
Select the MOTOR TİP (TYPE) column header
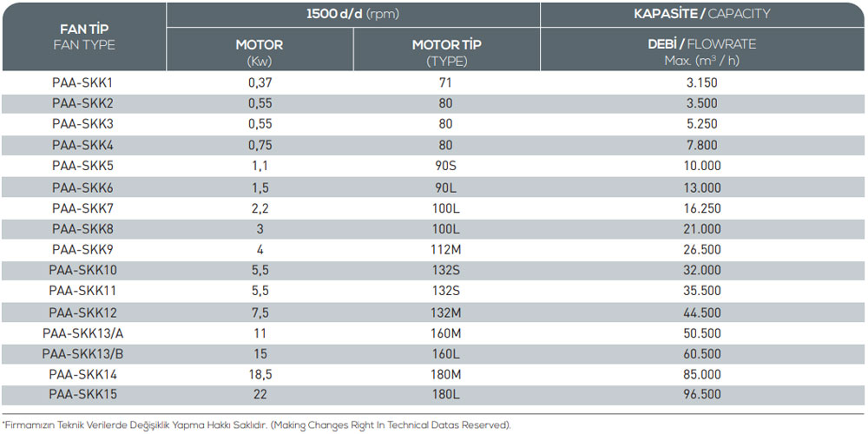click(x=447, y=53)
